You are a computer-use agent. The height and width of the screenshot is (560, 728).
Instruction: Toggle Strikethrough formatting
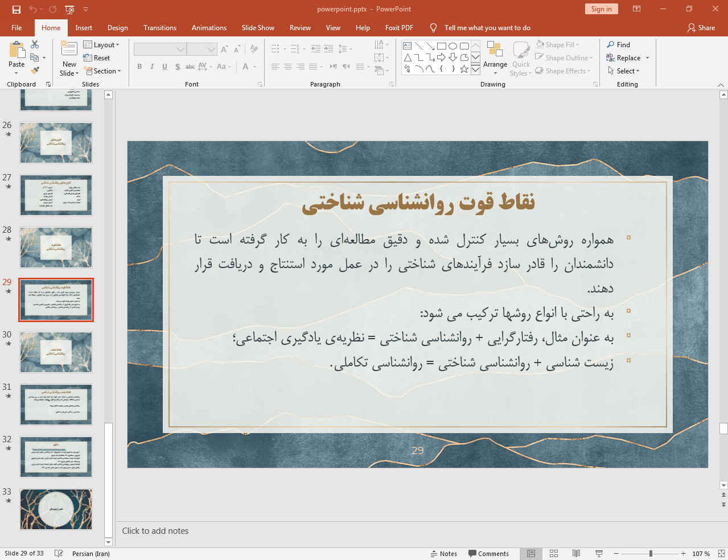190,67
